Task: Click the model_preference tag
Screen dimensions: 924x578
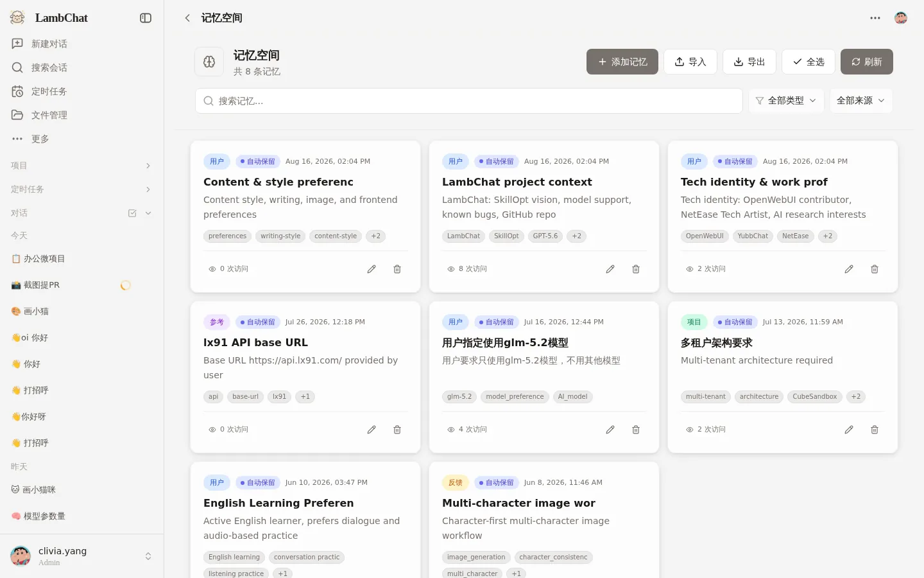Action: 515,397
